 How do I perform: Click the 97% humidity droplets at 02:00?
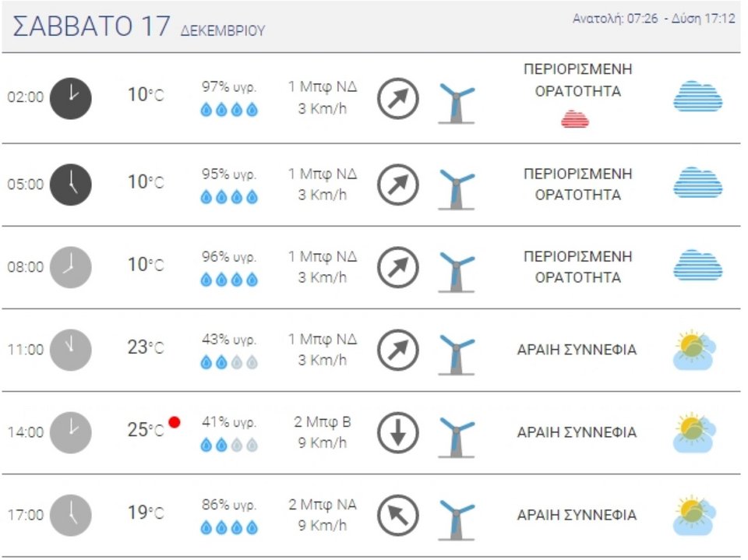pyautogui.click(x=229, y=110)
